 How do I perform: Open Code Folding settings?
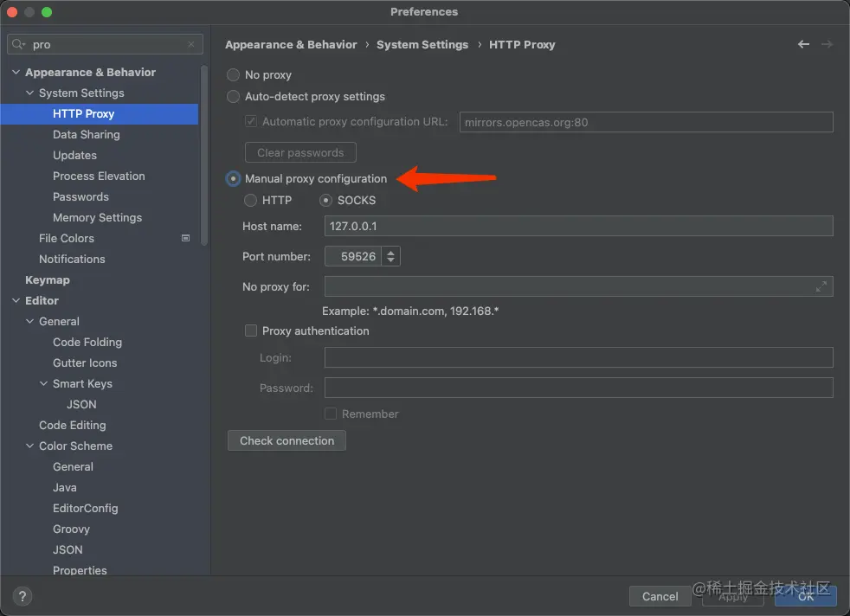(x=87, y=343)
